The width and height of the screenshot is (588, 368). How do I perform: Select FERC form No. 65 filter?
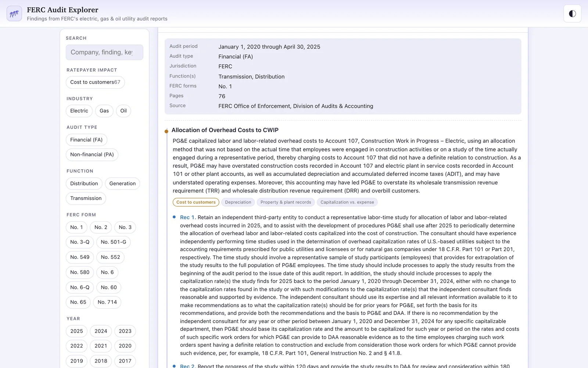[x=78, y=302]
